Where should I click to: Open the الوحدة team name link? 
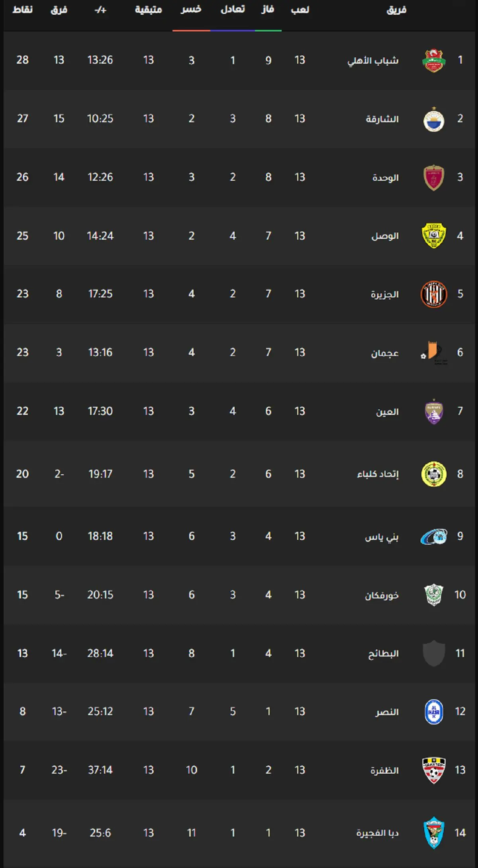(x=386, y=178)
